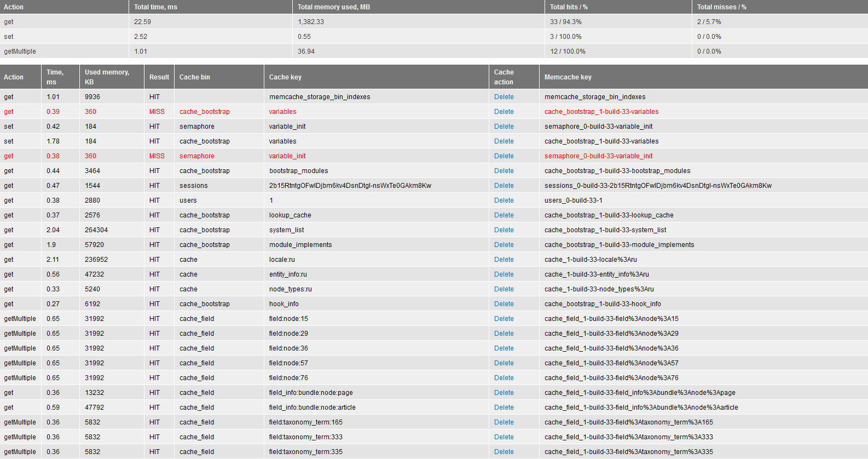Delete the missed semaphore variable_init entry

[504, 156]
